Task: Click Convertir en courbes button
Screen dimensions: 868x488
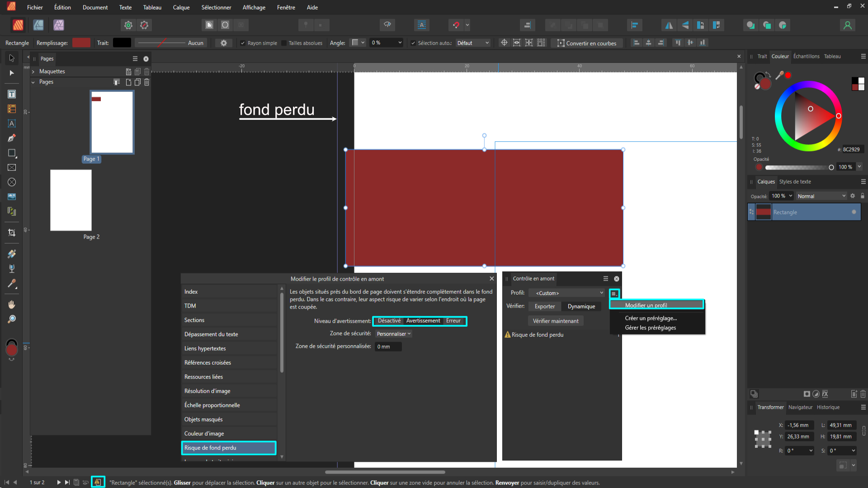Action: [x=586, y=43]
